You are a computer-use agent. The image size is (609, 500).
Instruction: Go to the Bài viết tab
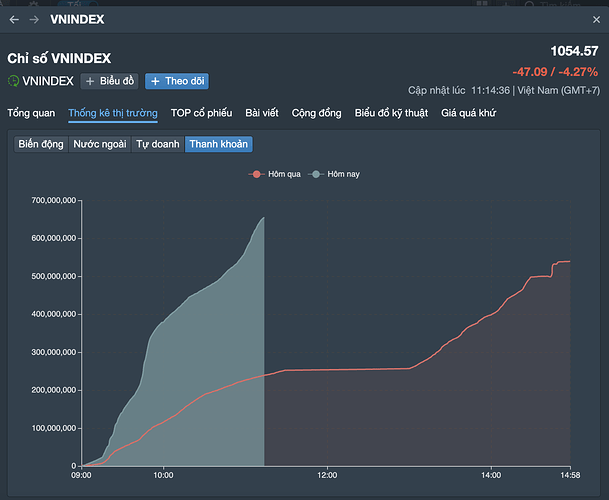tap(262, 113)
